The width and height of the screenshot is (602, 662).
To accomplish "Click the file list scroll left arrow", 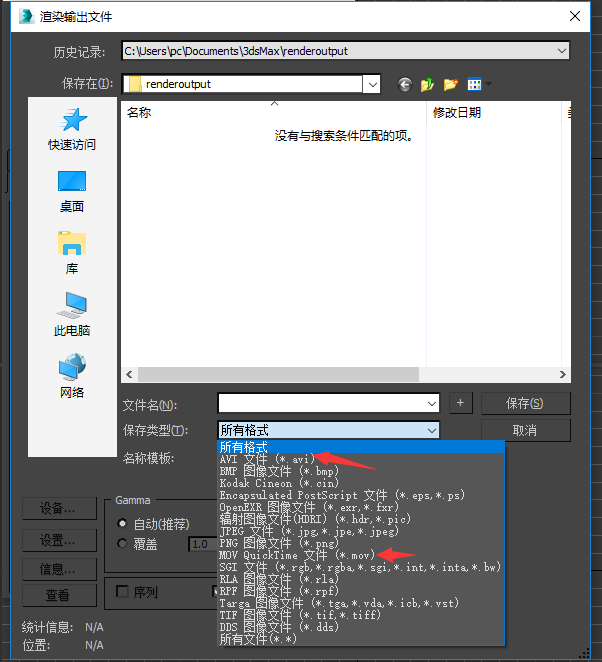I will point(129,374).
